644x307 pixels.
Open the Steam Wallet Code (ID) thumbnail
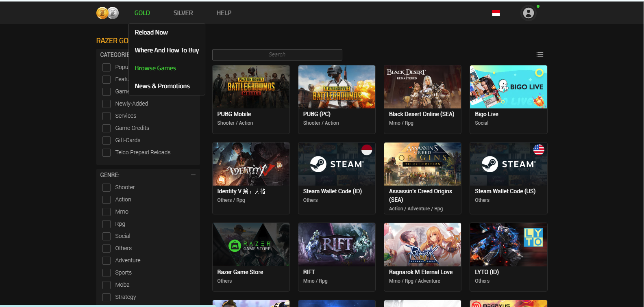click(337, 164)
